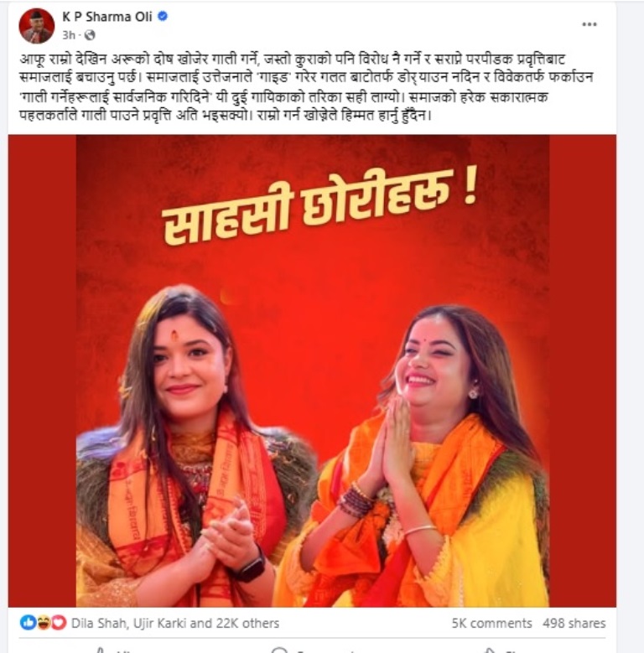
Task: Show the 22K others who reacted
Action: (247, 623)
